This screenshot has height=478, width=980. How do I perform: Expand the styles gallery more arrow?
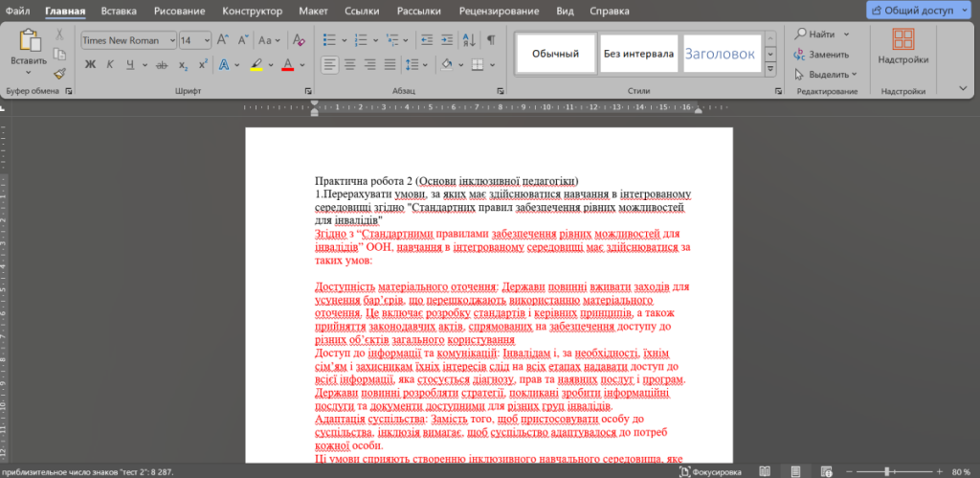(770, 69)
